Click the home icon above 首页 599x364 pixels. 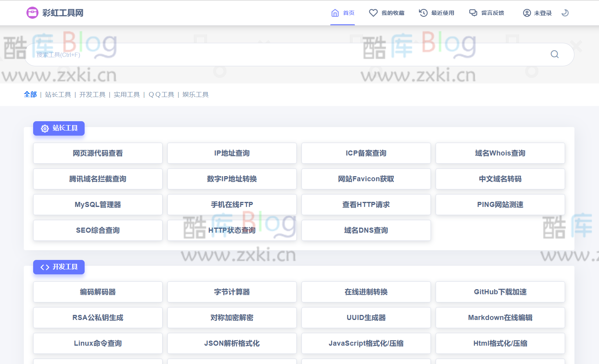335,12
